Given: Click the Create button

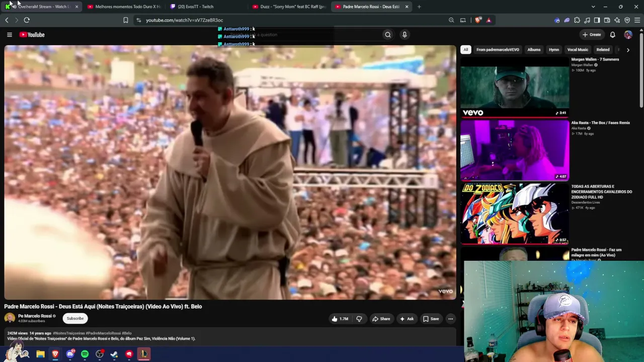Looking at the screenshot, I should (x=592, y=35).
